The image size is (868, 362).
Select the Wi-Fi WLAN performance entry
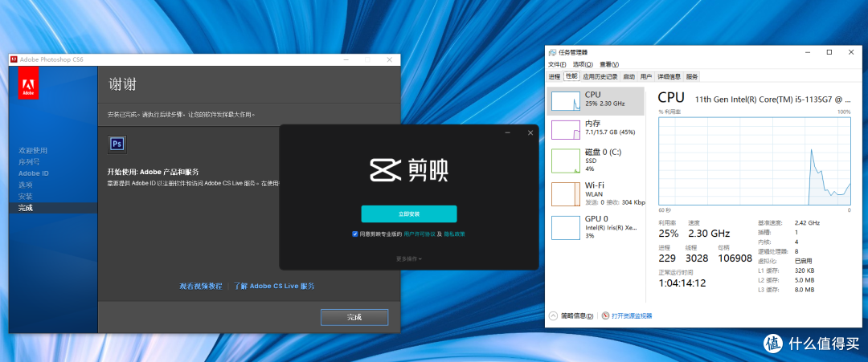click(596, 193)
